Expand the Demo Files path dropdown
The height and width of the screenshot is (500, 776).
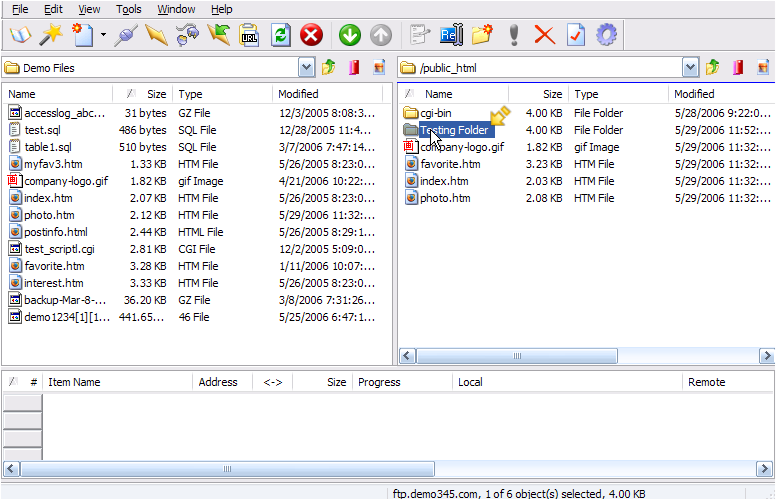pyautogui.click(x=307, y=68)
